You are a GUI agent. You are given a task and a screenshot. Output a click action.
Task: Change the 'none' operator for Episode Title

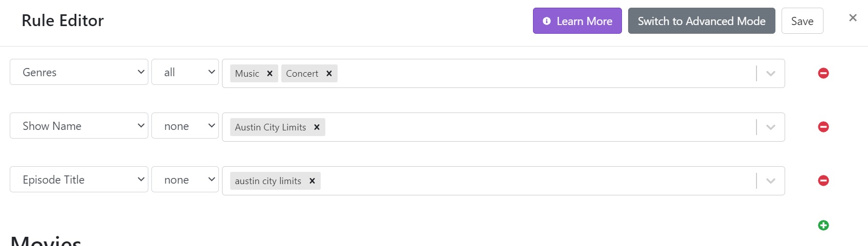[x=185, y=180]
